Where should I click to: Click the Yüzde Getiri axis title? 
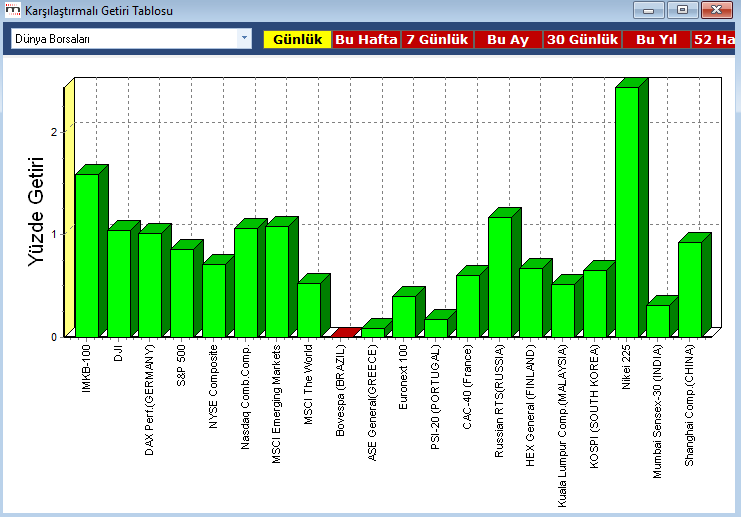[35, 212]
